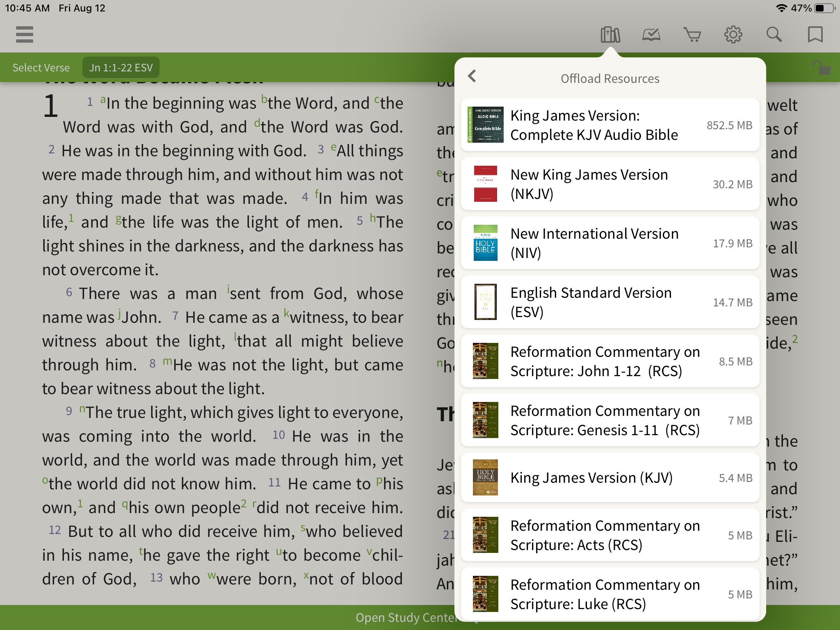
Task: Tap large chapter number 1
Action: coord(51,107)
